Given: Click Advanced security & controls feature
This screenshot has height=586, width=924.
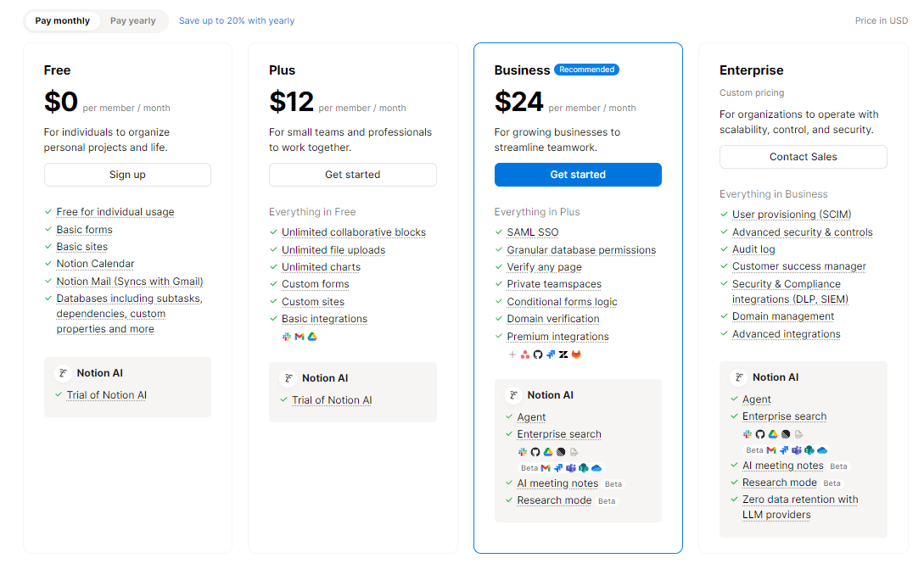Looking at the screenshot, I should tap(802, 232).
